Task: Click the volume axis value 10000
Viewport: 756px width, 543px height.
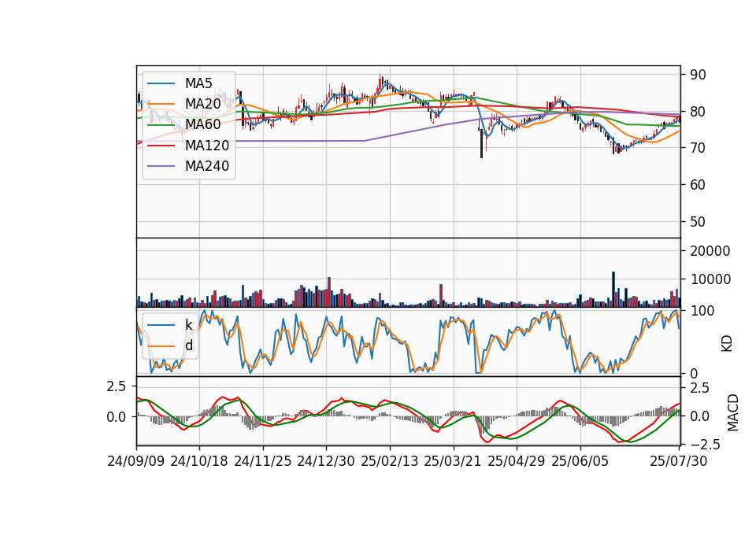Action: [710, 279]
